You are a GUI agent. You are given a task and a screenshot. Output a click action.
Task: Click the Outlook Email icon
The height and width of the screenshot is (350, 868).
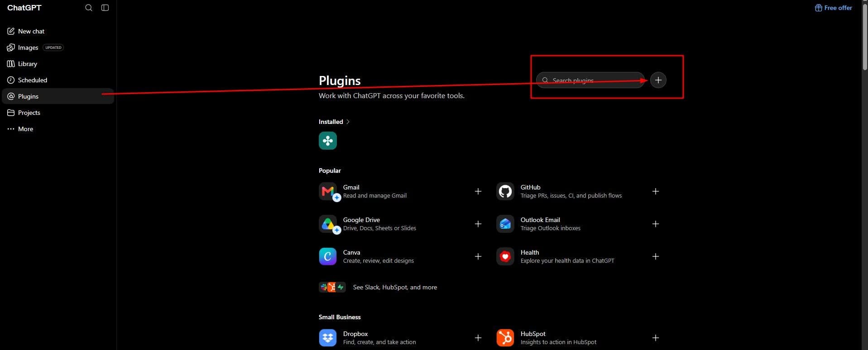[505, 224]
